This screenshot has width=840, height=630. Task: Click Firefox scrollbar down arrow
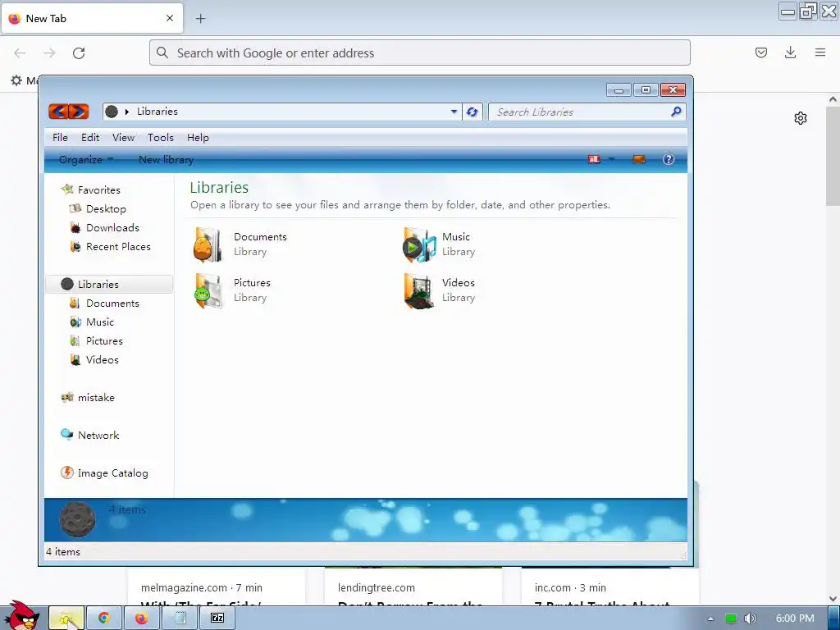(833, 599)
